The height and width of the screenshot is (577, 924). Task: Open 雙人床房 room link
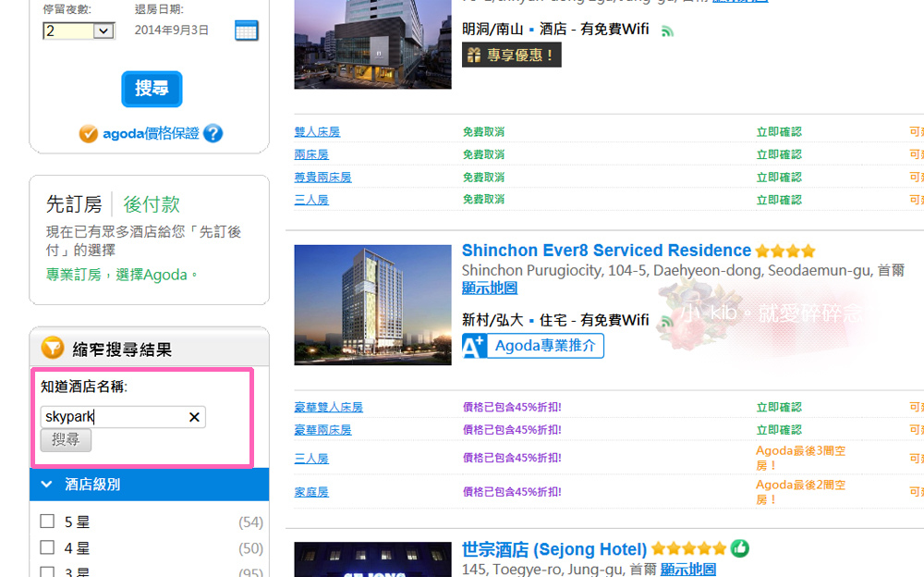click(x=317, y=131)
